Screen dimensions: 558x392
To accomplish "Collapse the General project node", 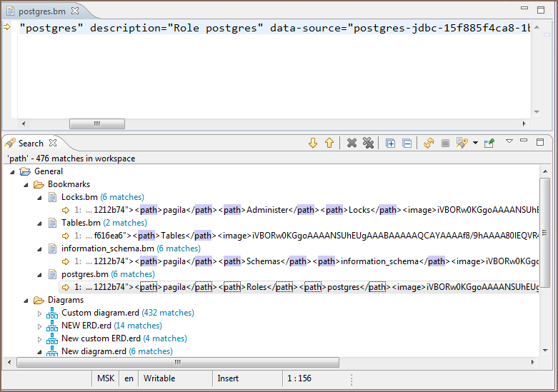I will pos(13,171).
